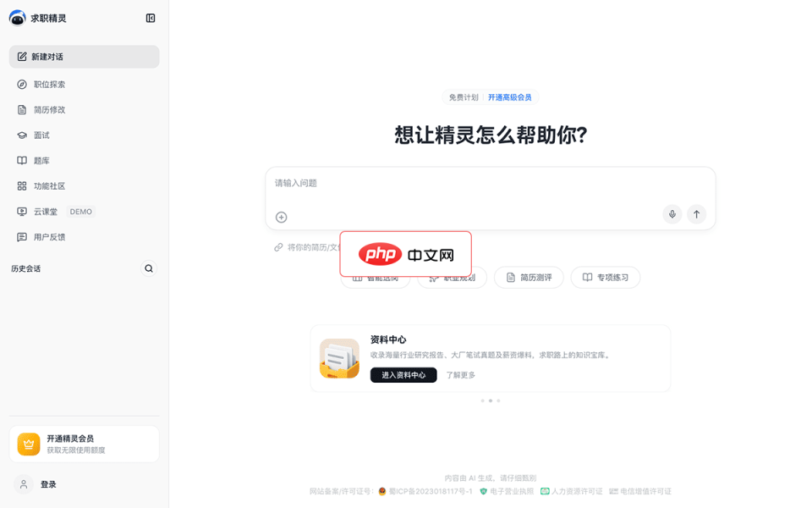The width and height of the screenshot is (812, 508).
Task: Click the 免费计划 label
Action: tap(464, 97)
